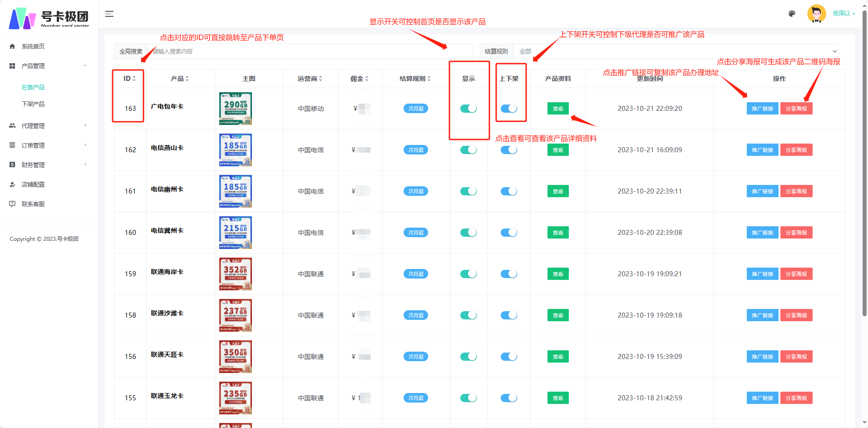Click 查看 button for 联通沙滩卡

[558, 315]
